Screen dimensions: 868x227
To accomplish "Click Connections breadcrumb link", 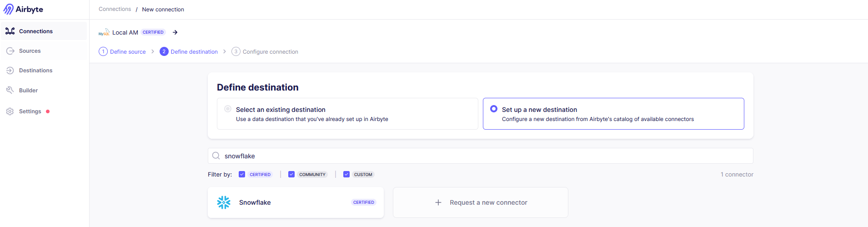I will tap(115, 9).
